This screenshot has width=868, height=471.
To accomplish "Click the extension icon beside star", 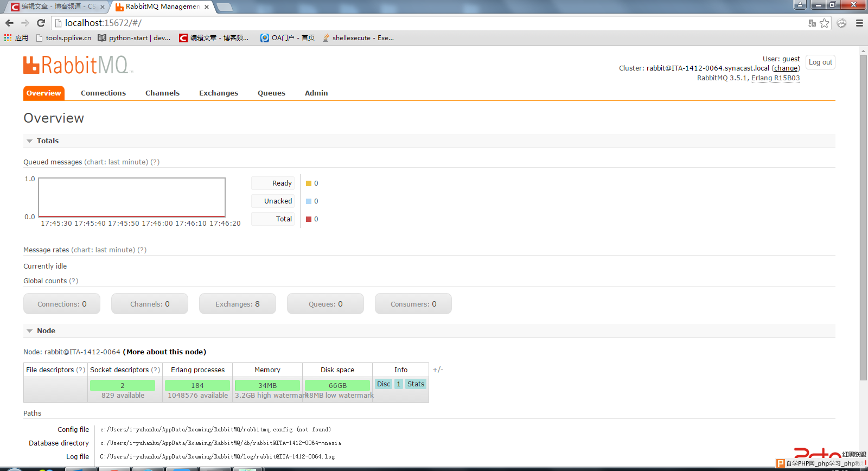I will tap(841, 23).
